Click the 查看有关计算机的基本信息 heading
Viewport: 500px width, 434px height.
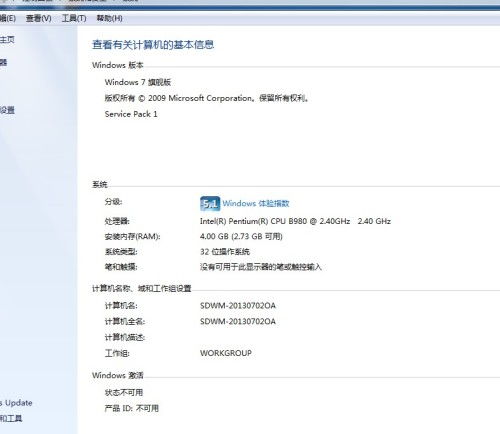point(153,45)
